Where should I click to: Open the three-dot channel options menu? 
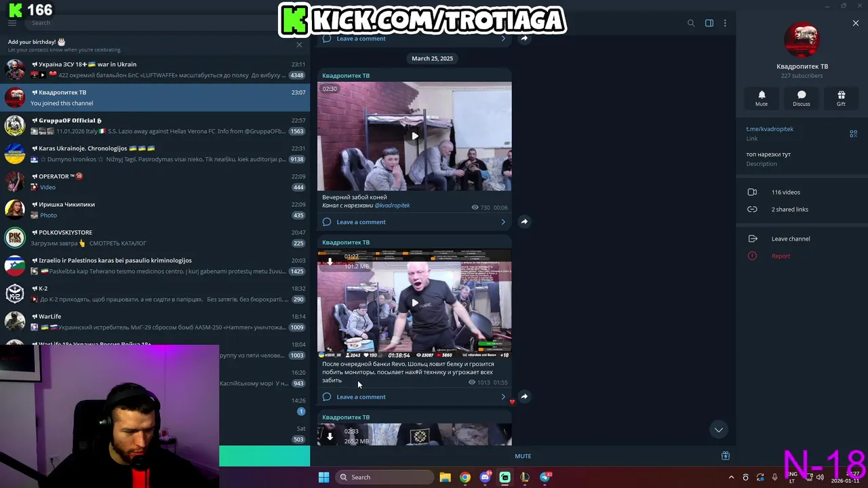pos(725,23)
